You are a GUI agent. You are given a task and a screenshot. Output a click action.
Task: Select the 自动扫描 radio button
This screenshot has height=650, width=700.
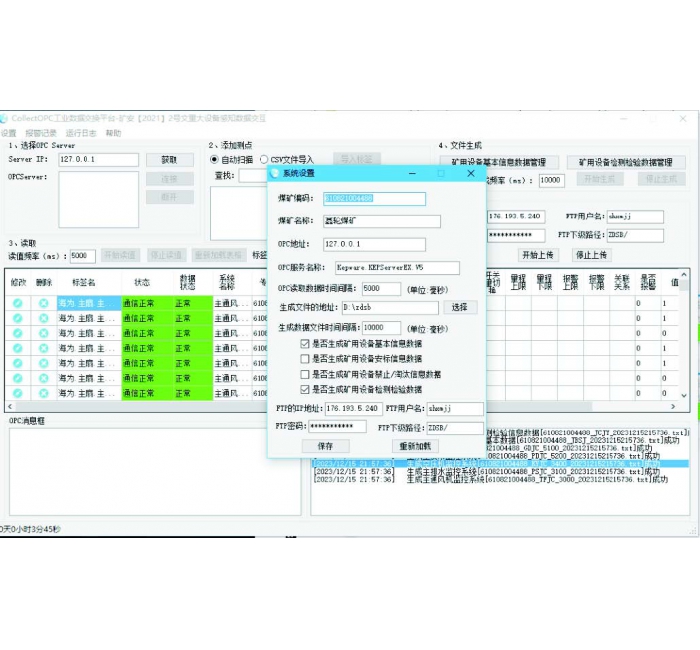click(x=214, y=159)
